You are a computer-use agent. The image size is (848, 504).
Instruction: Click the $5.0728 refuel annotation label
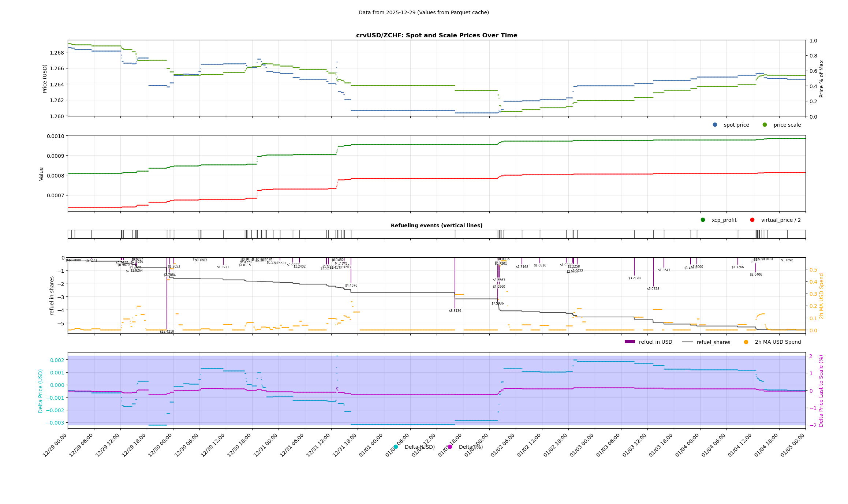pos(653,289)
